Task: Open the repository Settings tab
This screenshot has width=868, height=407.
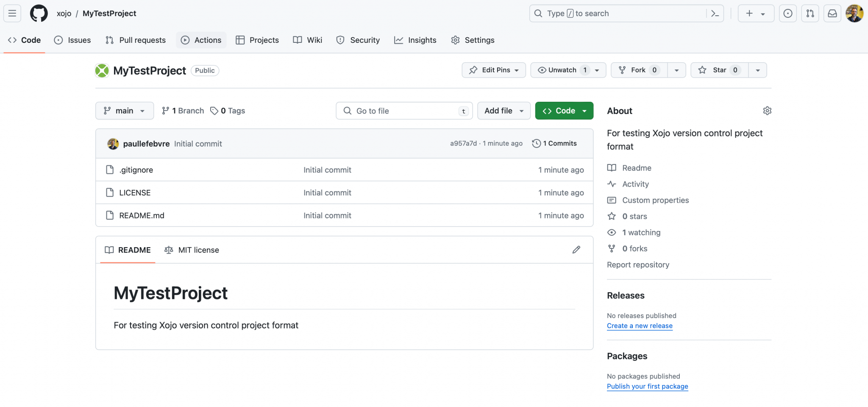Action: (473, 40)
